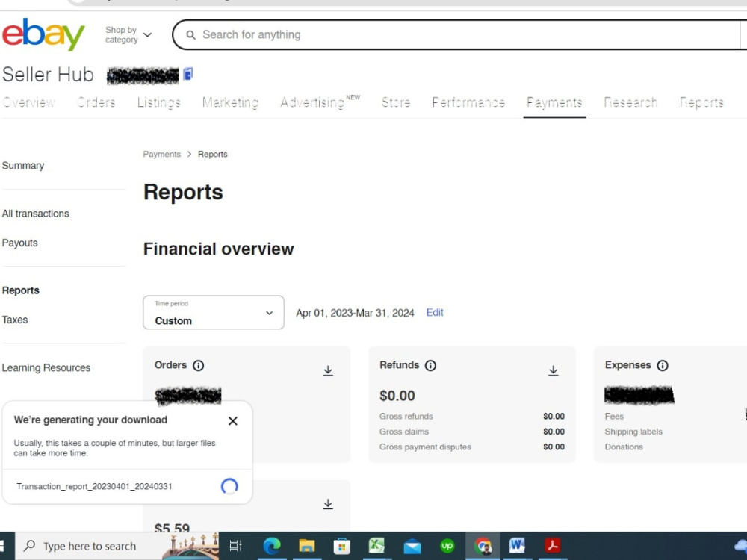Click the Donations text under Expenses

click(624, 447)
